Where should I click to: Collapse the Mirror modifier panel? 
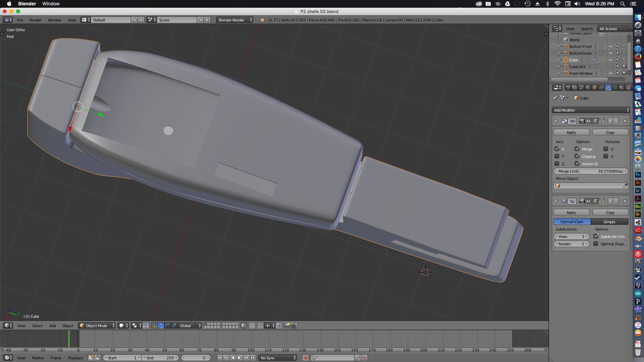(x=556, y=121)
